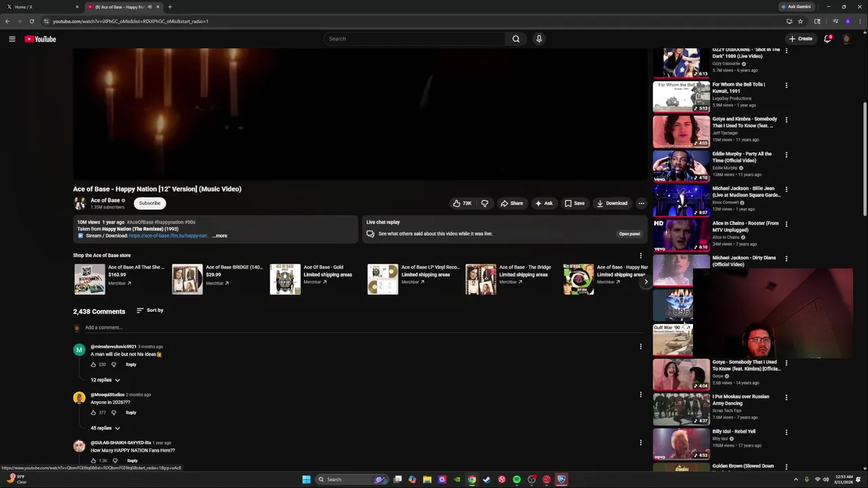This screenshot has height=488, width=868.
Task: Open the live chat replay panel
Action: click(x=629, y=234)
